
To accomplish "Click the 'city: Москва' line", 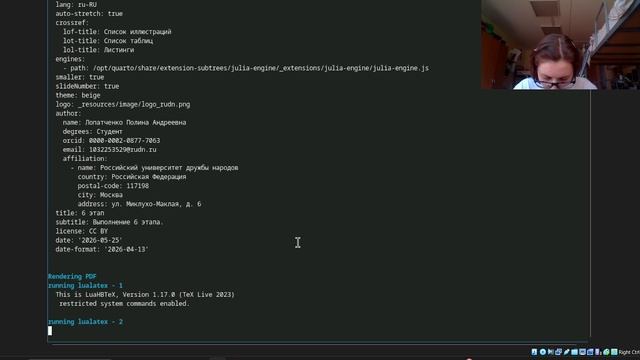I will pos(100,195).
